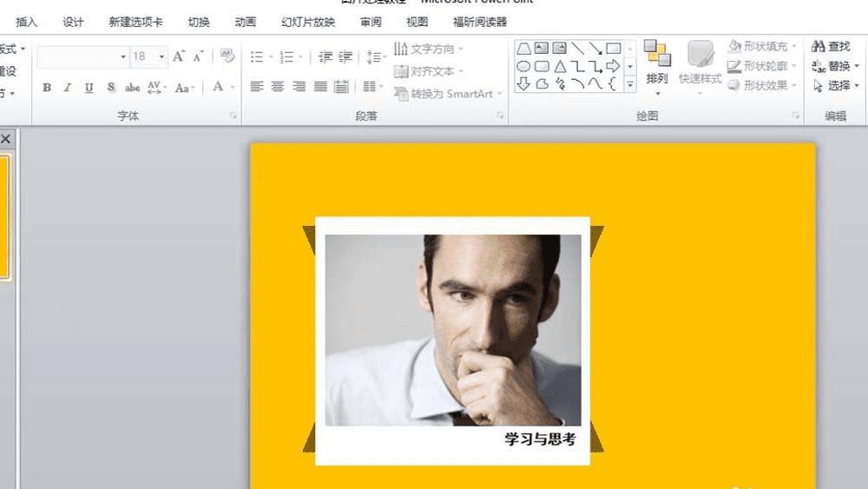The image size is (868, 489).
Task: Select isosceles triangle shape
Action: click(x=560, y=67)
